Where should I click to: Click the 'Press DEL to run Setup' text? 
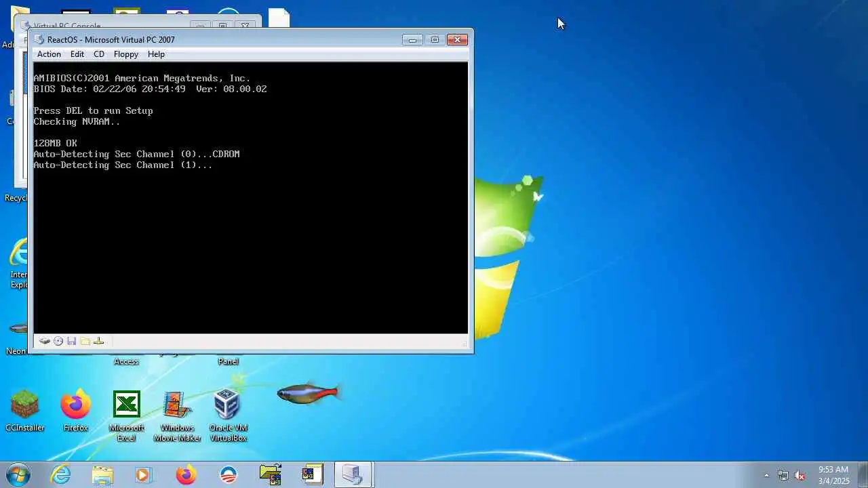click(x=93, y=110)
